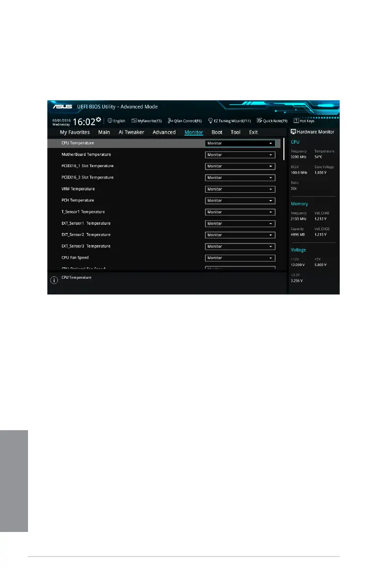Switch to the Main tab
The image size is (390, 588).
(x=104, y=132)
